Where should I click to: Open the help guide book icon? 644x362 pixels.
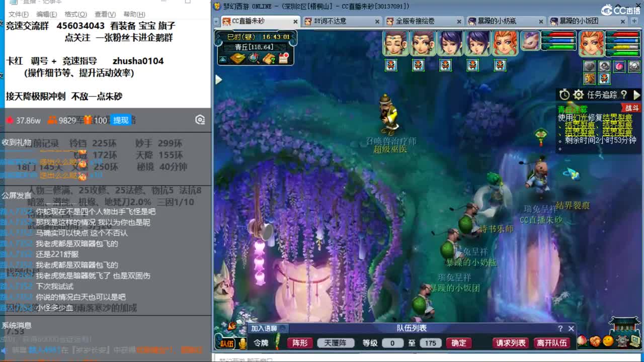pos(269,58)
